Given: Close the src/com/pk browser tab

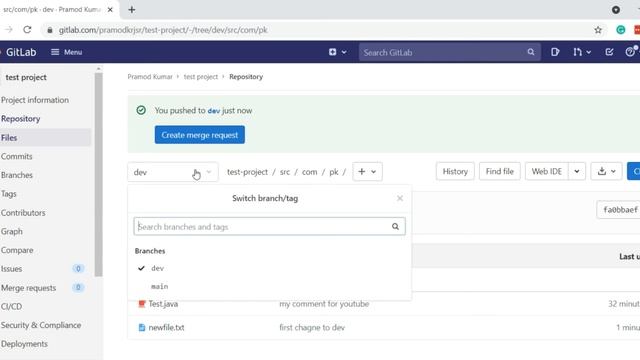Looking at the screenshot, I should (110, 9).
